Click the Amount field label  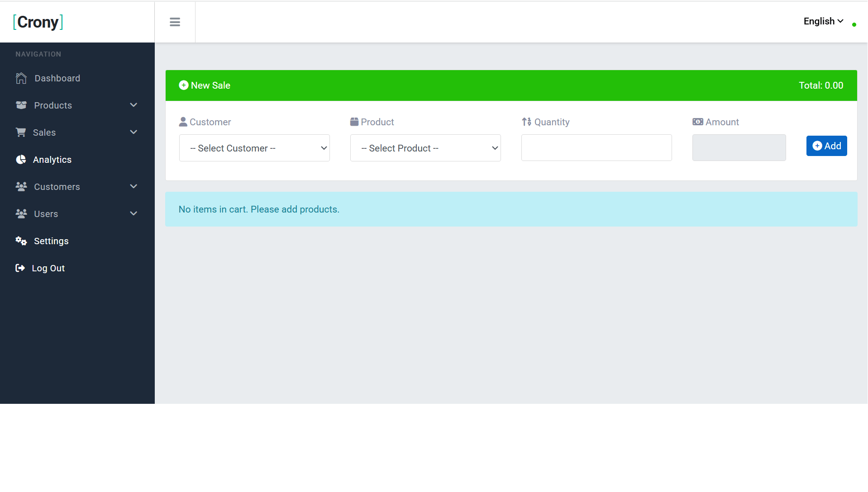coord(722,122)
